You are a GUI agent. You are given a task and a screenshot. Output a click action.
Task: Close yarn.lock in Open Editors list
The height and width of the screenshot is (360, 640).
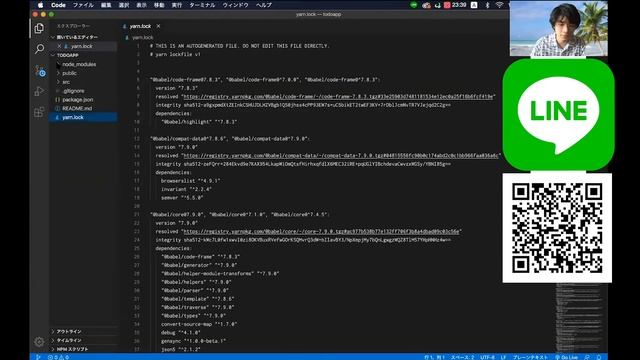(59, 46)
